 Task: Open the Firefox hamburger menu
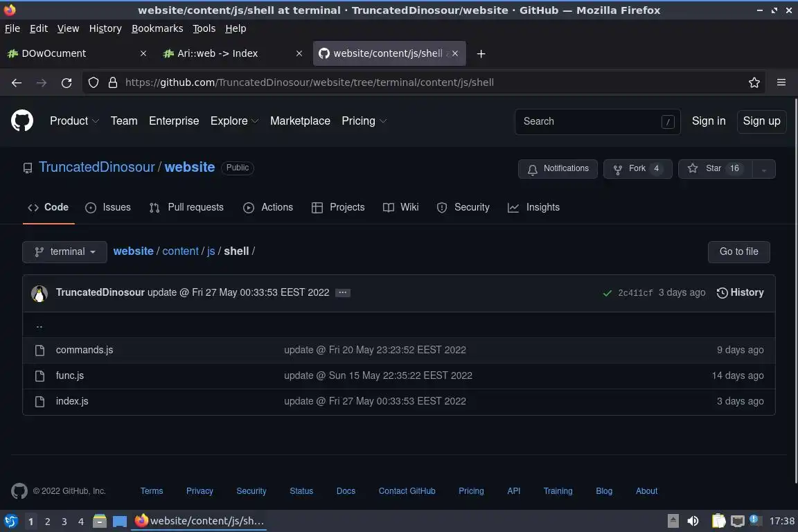point(781,82)
